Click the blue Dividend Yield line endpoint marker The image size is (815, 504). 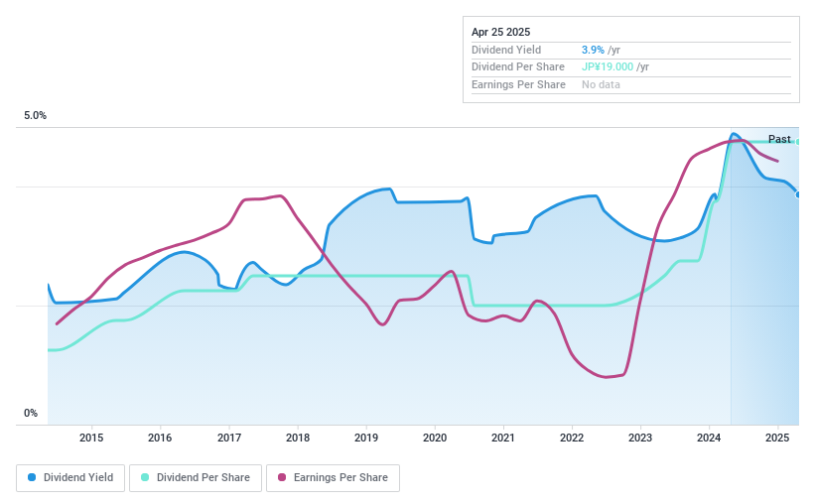click(798, 194)
